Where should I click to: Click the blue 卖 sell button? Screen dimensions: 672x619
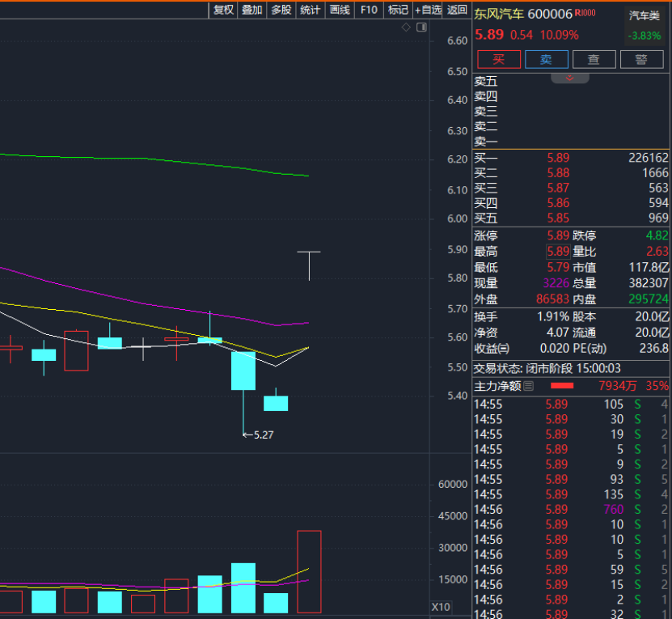pos(547,59)
